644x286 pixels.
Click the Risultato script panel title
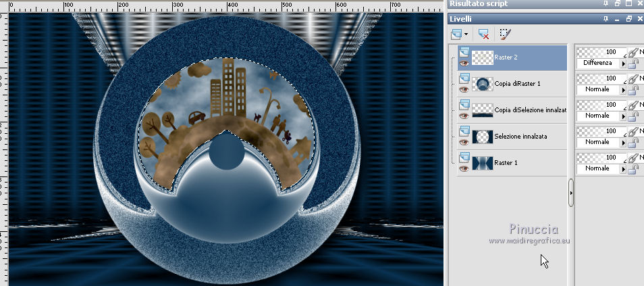point(479,5)
